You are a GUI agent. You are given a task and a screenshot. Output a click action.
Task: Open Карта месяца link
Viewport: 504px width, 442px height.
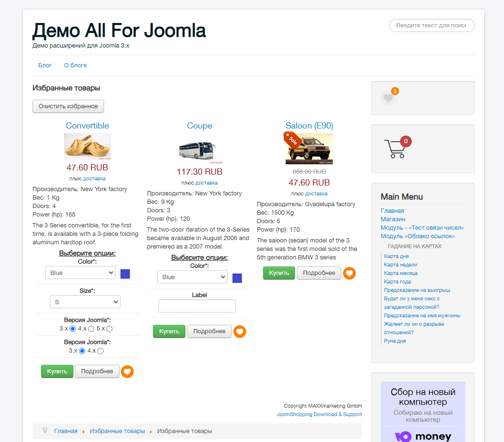(x=401, y=273)
